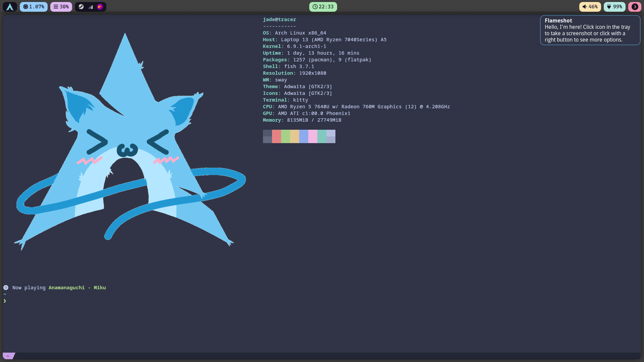Select the home directory tab at bottom
This screenshot has height=362, width=644.
pos(8,356)
